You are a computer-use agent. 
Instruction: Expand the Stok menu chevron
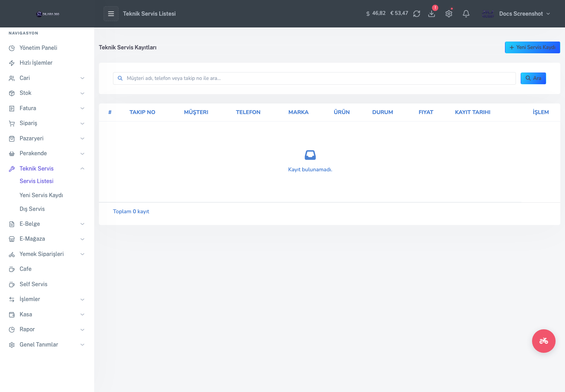[82, 93]
